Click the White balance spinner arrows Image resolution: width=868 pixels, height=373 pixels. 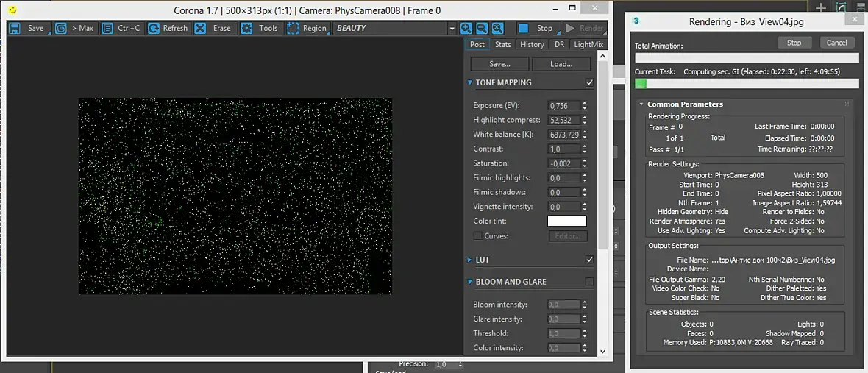585,135
